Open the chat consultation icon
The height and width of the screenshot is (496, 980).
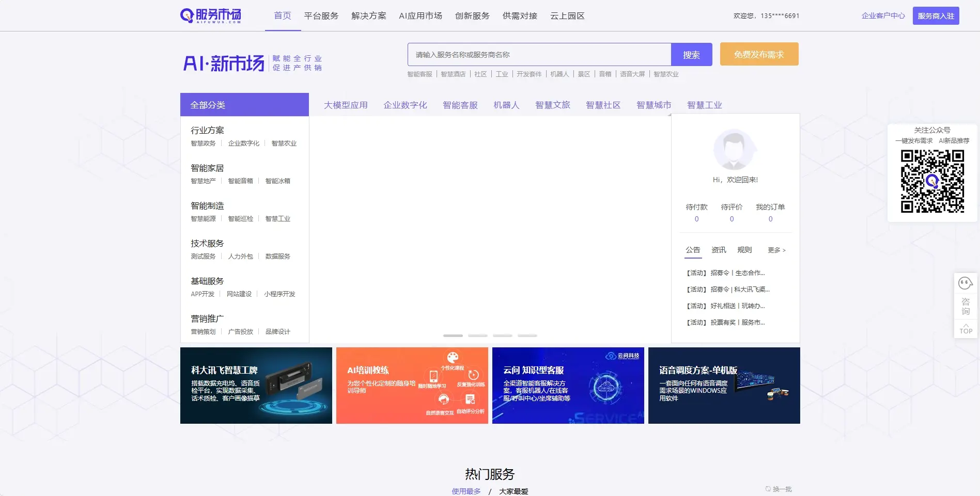pyautogui.click(x=965, y=283)
